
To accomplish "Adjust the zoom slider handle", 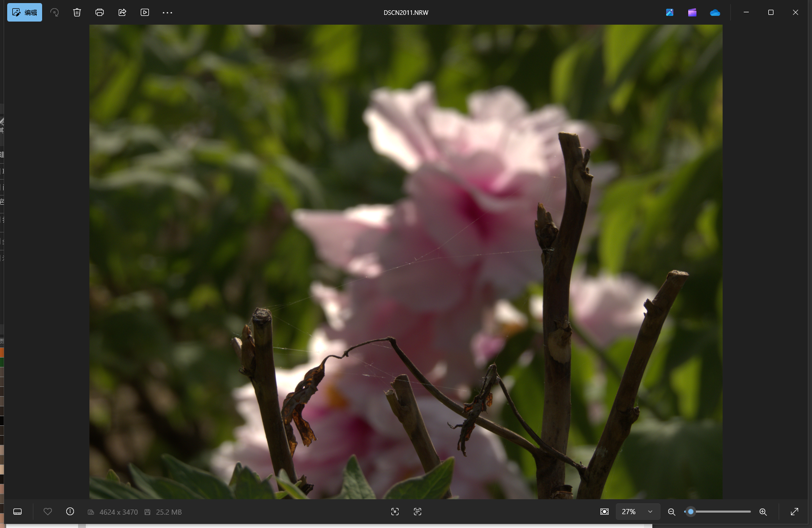I will [x=691, y=512].
